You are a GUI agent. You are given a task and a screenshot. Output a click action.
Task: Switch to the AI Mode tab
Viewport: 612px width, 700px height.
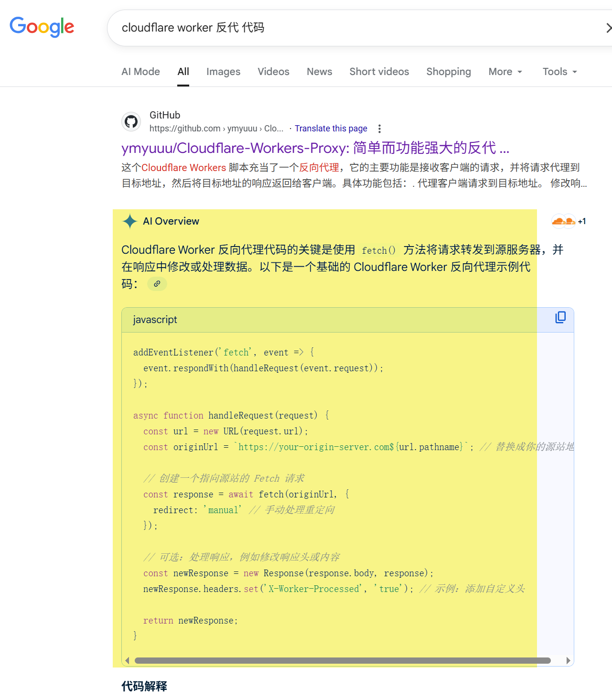click(140, 72)
